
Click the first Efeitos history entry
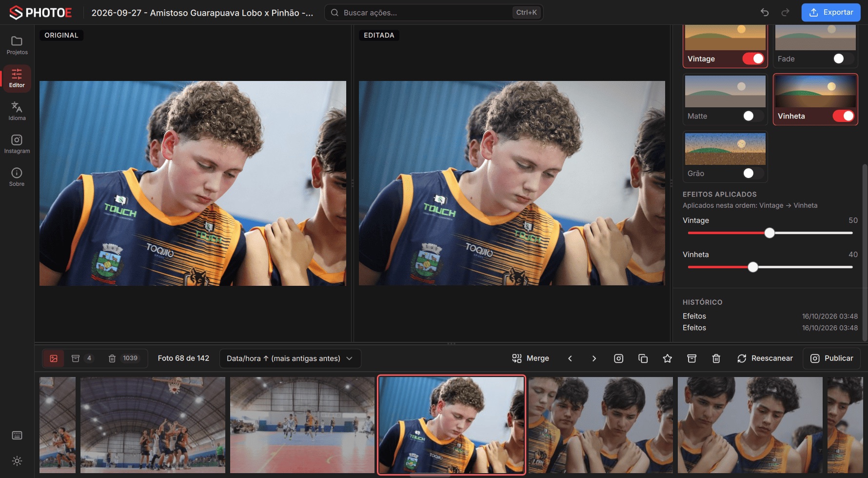(x=770, y=316)
